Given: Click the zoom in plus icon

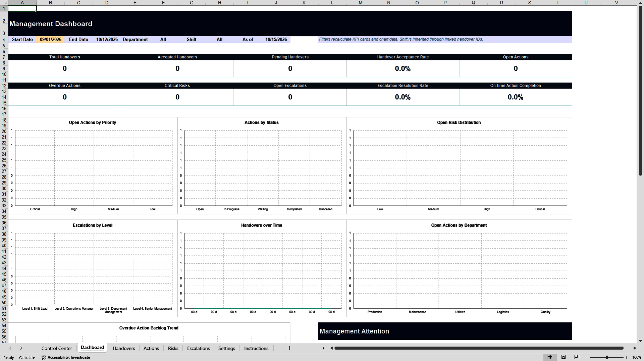Looking at the screenshot, I should 626,357.
